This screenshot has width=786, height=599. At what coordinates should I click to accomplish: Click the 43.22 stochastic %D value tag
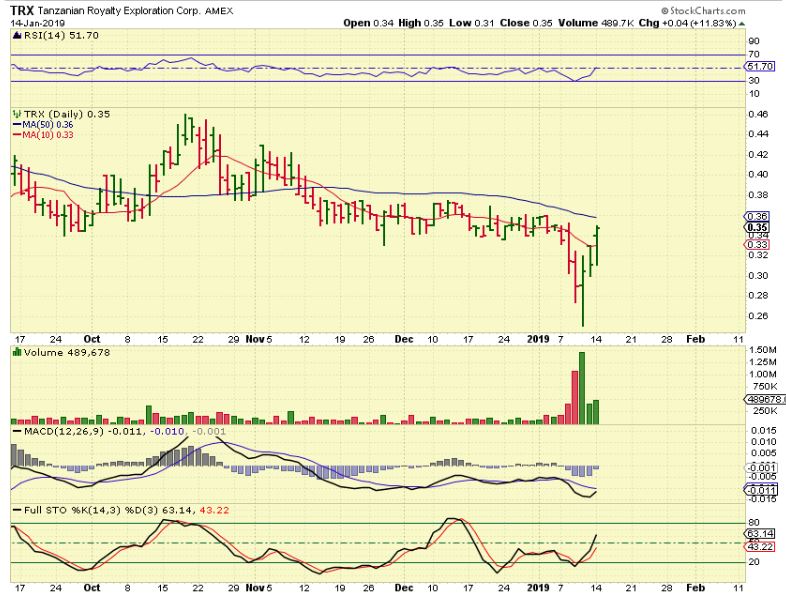point(757,548)
